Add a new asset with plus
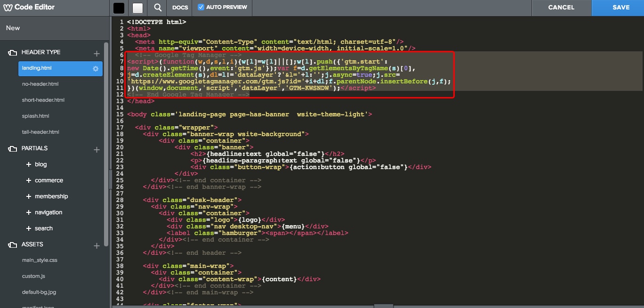 97,246
